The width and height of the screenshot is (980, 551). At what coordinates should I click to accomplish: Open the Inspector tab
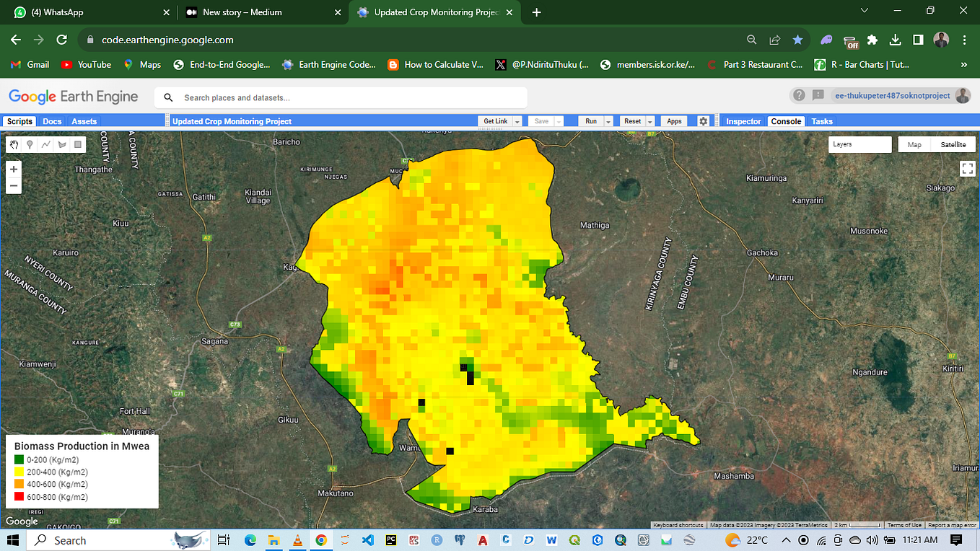click(743, 120)
